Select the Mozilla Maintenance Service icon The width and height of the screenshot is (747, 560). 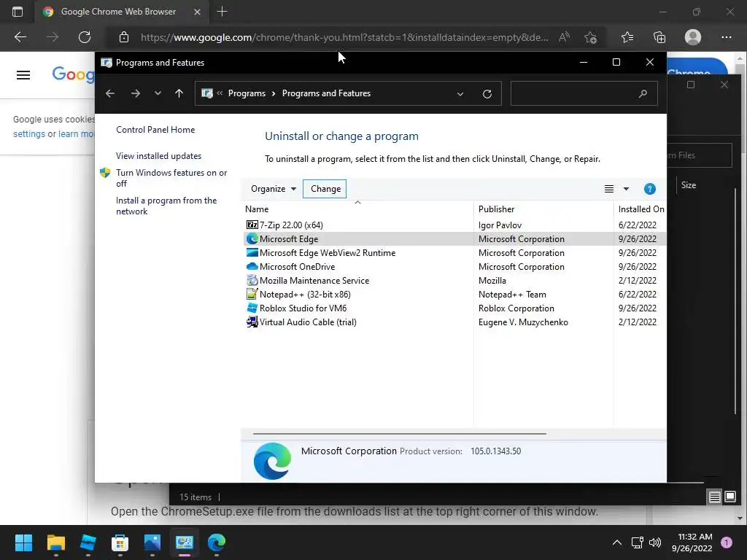[252, 281]
